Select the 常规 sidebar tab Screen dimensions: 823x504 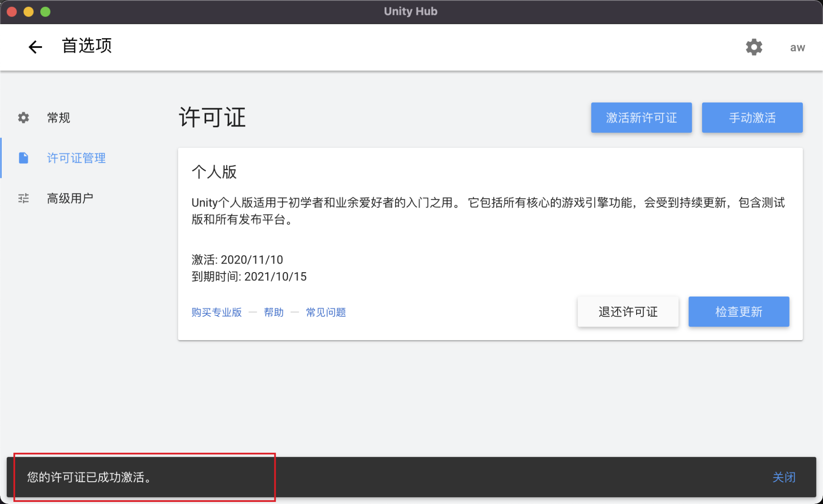coord(59,117)
